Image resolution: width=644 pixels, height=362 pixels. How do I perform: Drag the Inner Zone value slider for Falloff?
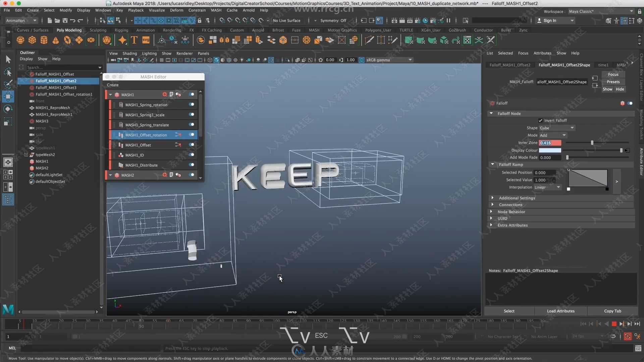(x=592, y=143)
